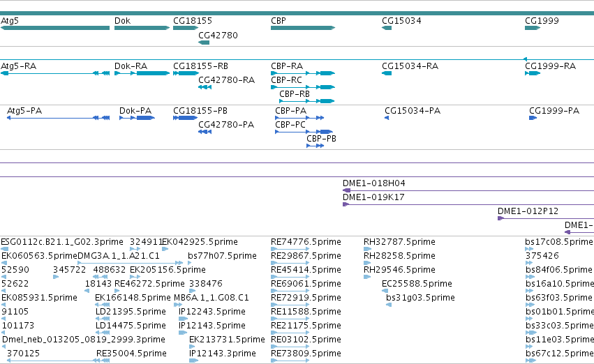Click the 338476 EST label

tap(206, 284)
